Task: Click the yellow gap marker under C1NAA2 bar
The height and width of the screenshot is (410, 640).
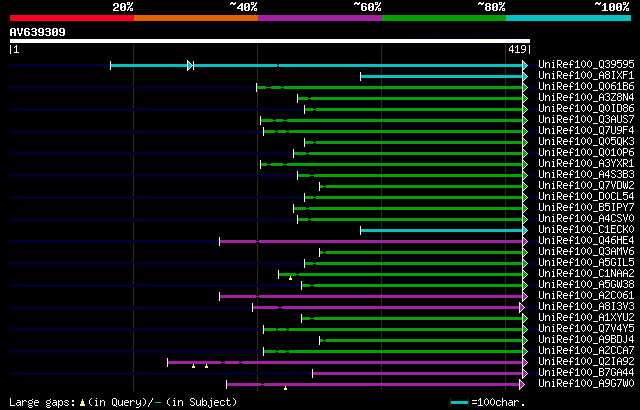Action: click(290, 278)
